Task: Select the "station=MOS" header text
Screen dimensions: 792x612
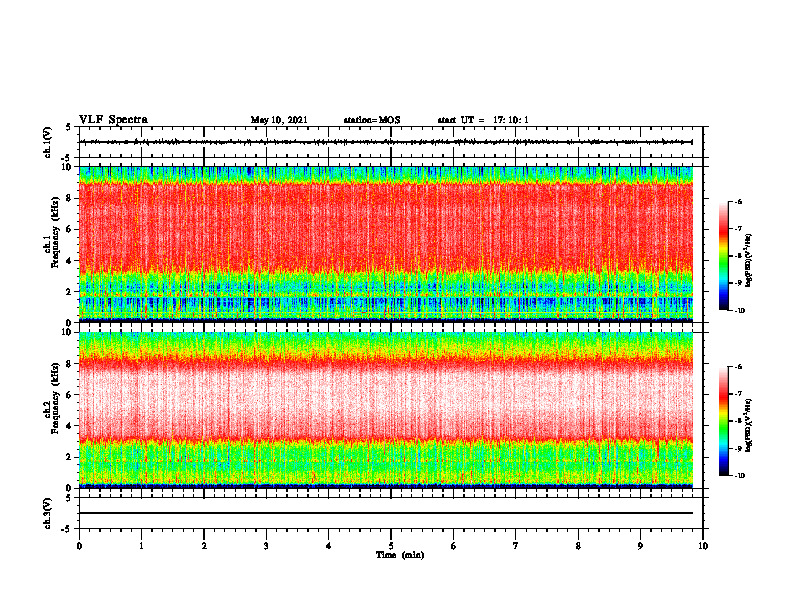Action: click(x=372, y=120)
